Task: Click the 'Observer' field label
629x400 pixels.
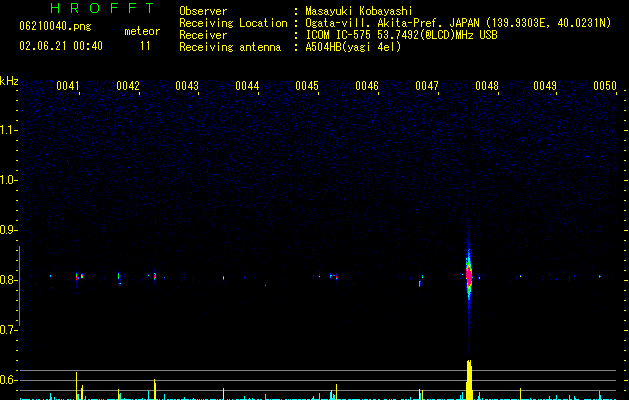Action: 203,11
